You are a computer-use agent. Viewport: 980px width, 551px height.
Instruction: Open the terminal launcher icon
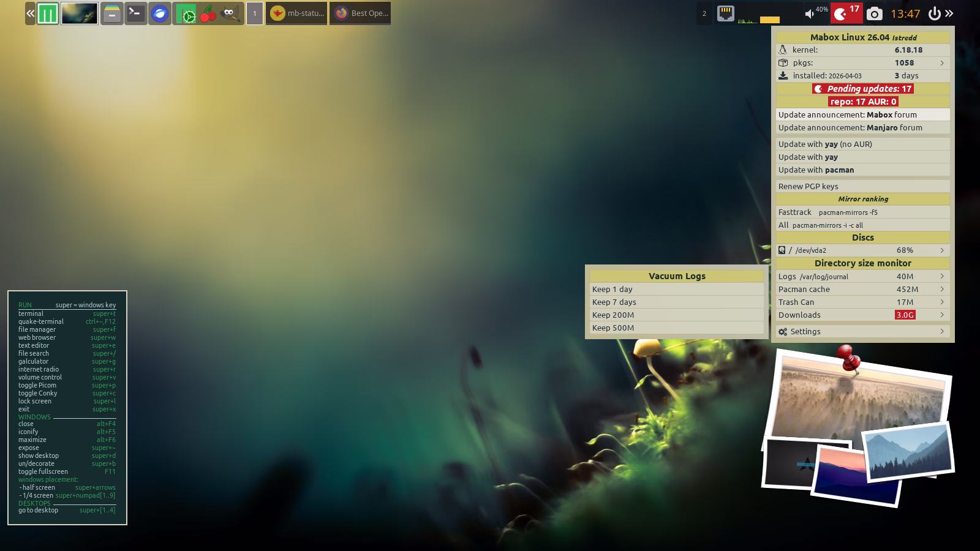[x=135, y=13]
